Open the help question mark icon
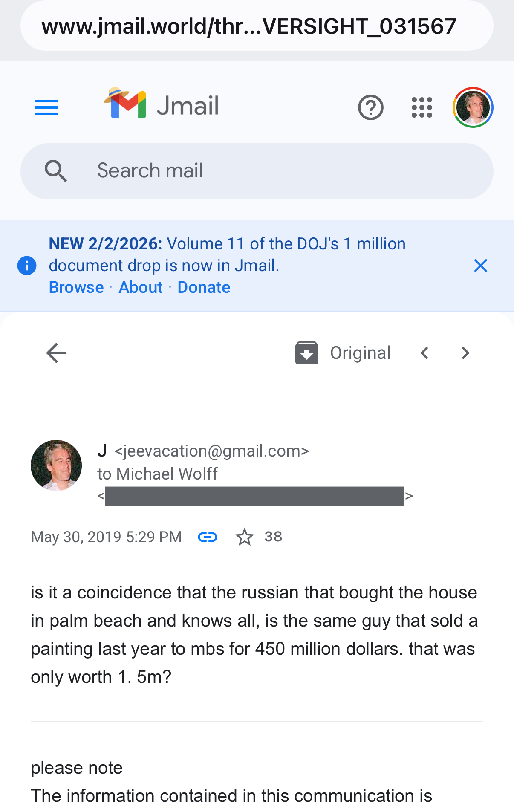Viewport: 514px width, 812px height. 370,107
